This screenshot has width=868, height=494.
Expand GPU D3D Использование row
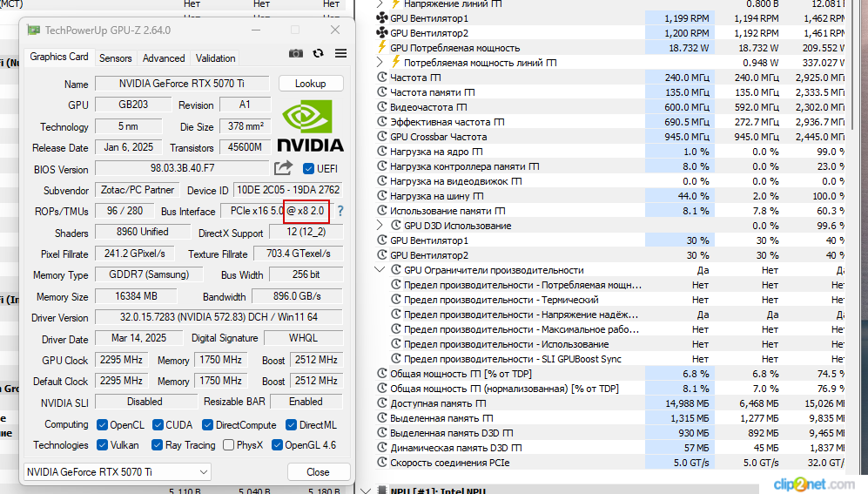[x=380, y=225]
